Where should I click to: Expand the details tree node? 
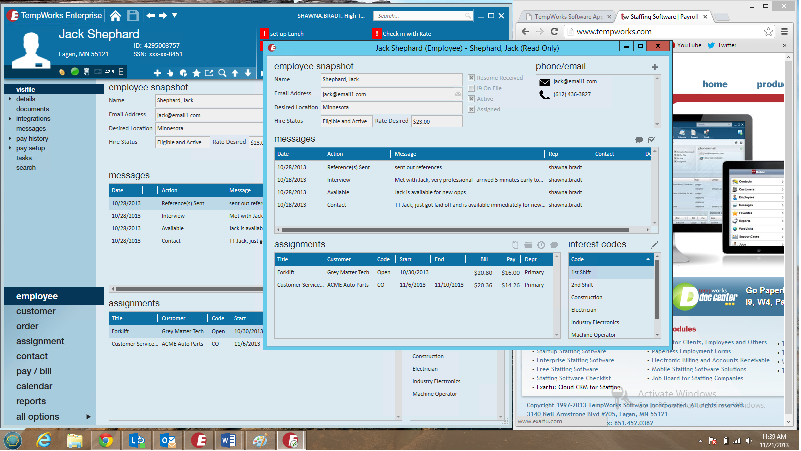10,99
